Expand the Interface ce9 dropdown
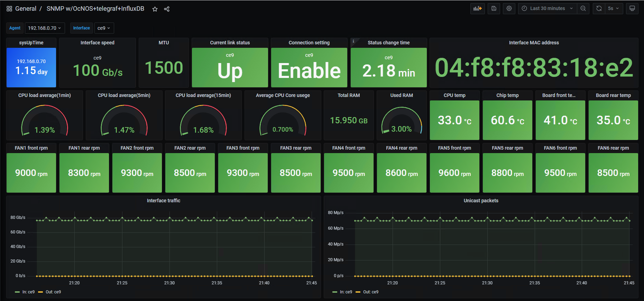 [x=104, y=28]
